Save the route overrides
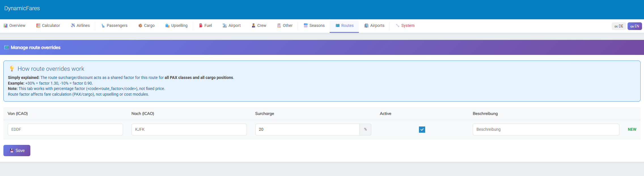This screenshot has width=644, height=176. (x=17, y=151)
